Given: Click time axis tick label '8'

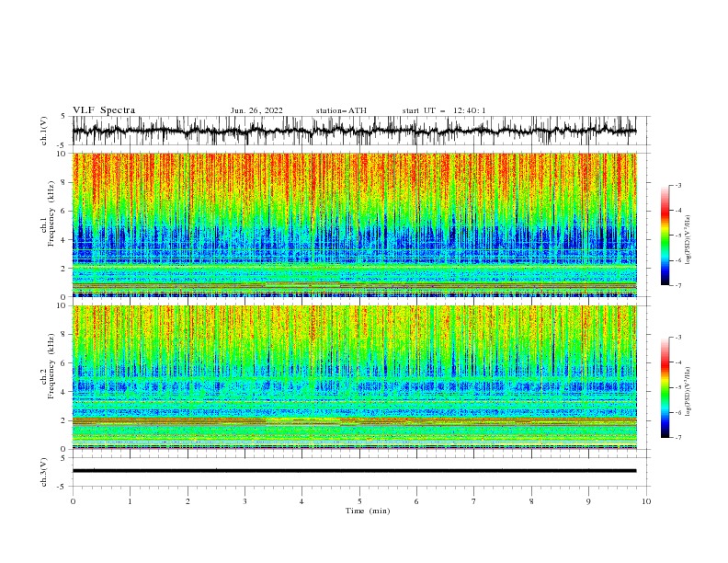Looking at the screenshot, I should pyautogui.click(x=531, y=501).
